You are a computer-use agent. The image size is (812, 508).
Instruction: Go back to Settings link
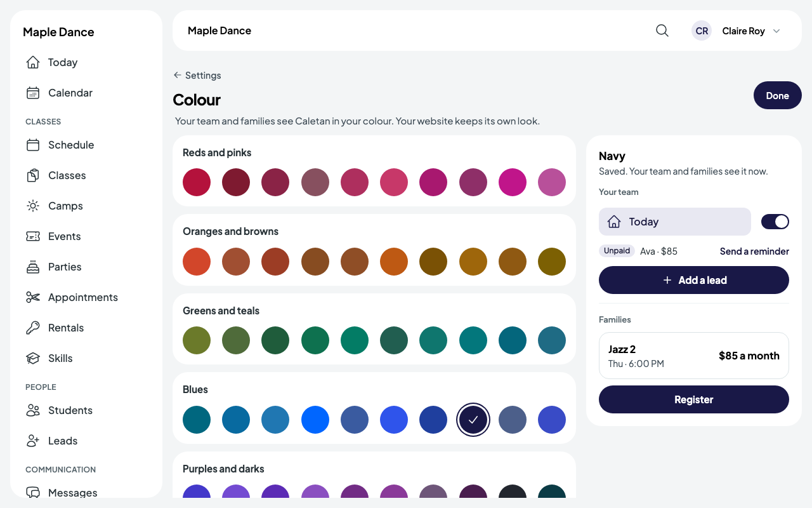(197, 75)
